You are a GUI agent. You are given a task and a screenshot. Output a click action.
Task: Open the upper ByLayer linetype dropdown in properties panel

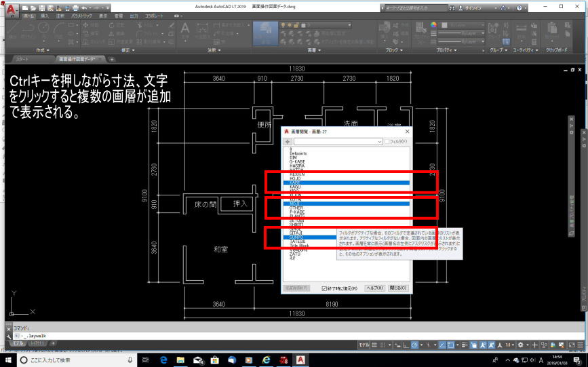[x=461, y=33]
